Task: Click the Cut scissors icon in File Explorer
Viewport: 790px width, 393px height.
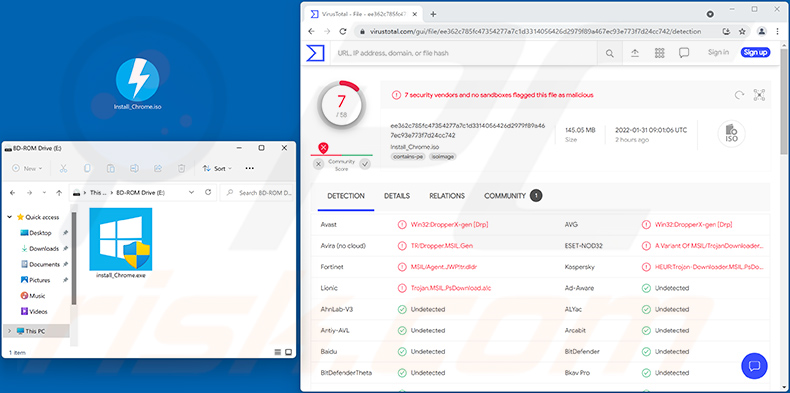Action: (63, 168)
